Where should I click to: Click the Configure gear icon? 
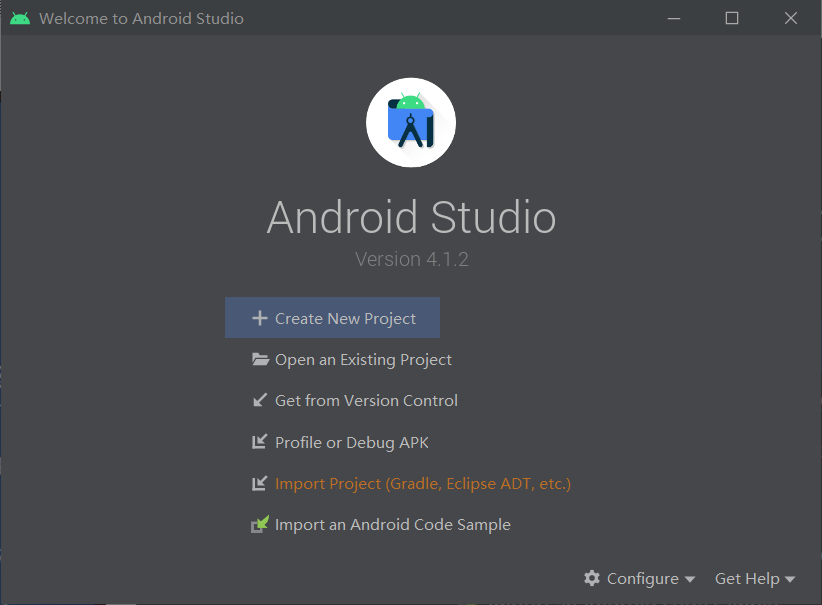click(592, 578)
